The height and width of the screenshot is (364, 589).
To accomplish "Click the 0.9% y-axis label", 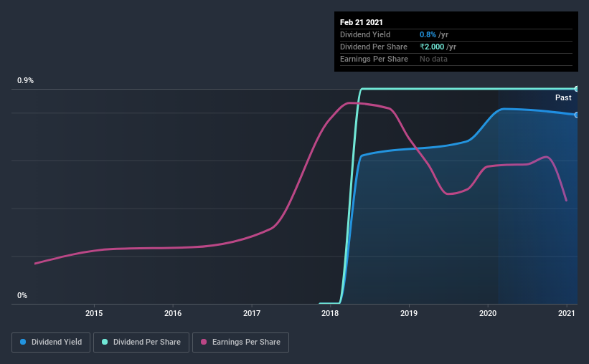I will point(26,80).
